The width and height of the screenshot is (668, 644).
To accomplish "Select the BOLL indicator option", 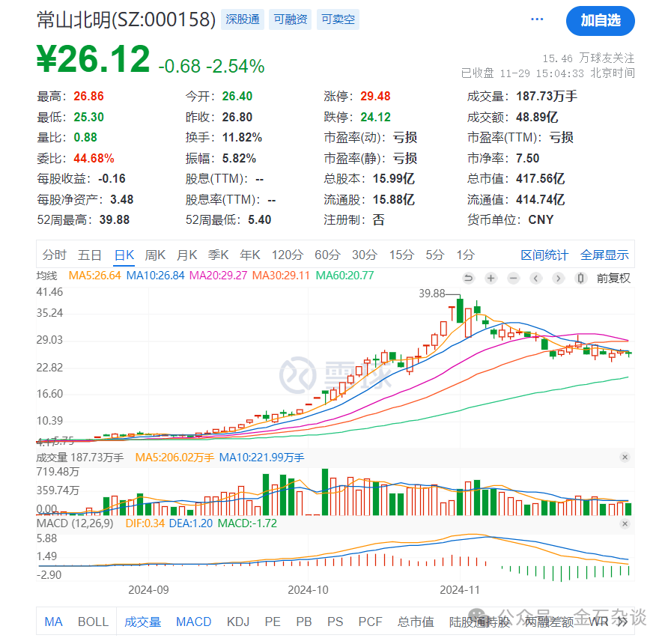I will click(x=94, y=621).
